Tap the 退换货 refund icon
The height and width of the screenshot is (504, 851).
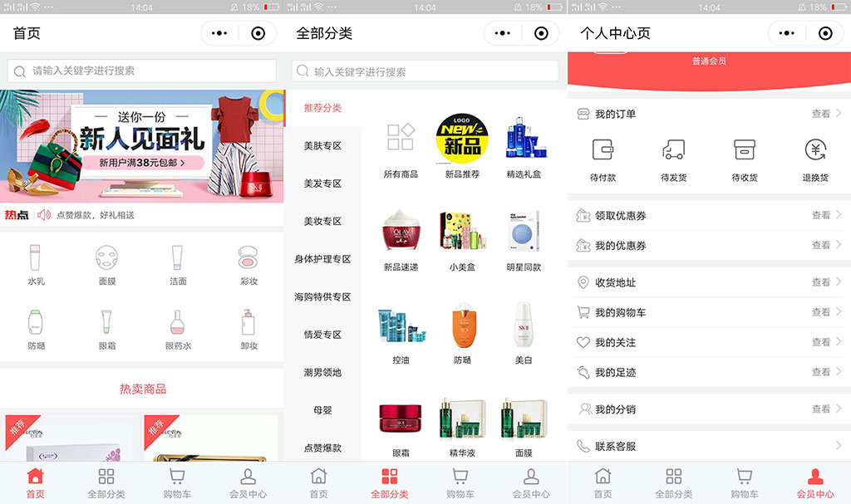coord(815,150)
